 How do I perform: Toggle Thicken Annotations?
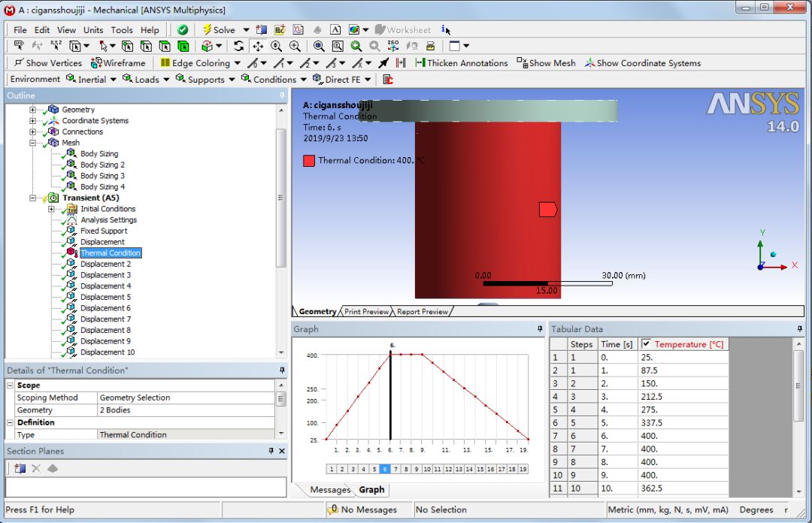[462, 63]
